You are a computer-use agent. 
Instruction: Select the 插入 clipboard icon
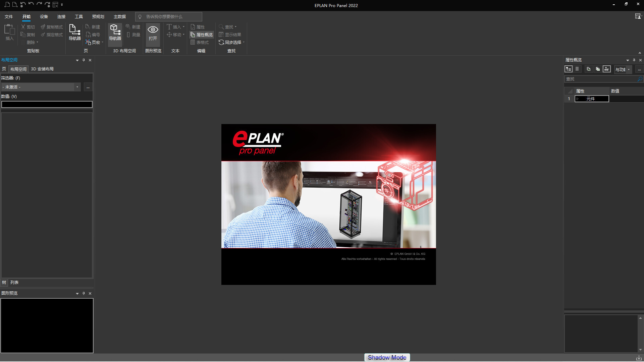(9, 33)
